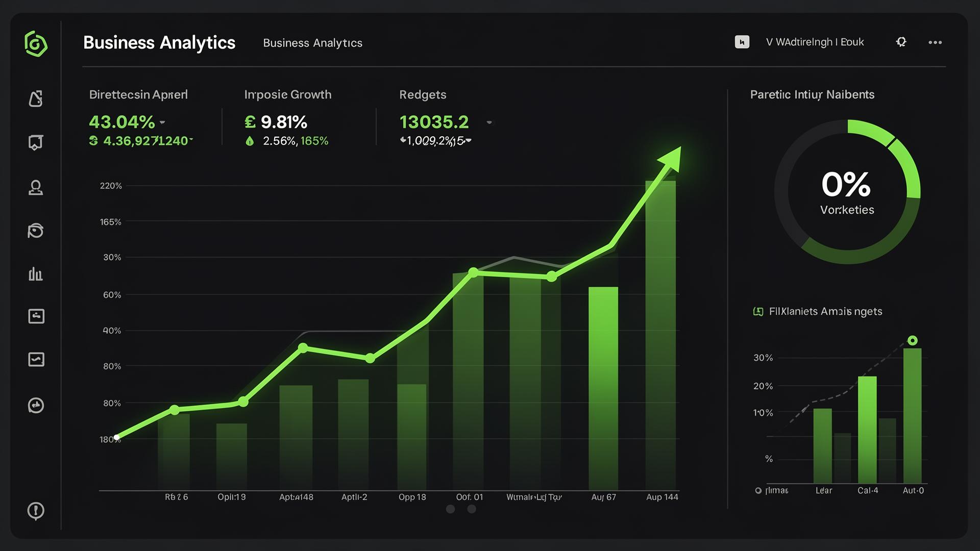Click the info icon at the sidebar bottom
Screen dimensions: 980x551
[36, 511]
